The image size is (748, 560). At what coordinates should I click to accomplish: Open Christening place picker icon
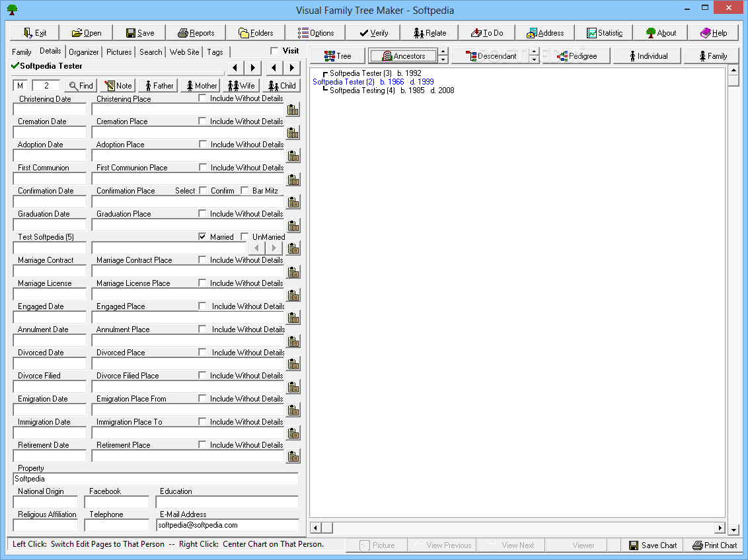pyautogui.click(x=293, y=110)
